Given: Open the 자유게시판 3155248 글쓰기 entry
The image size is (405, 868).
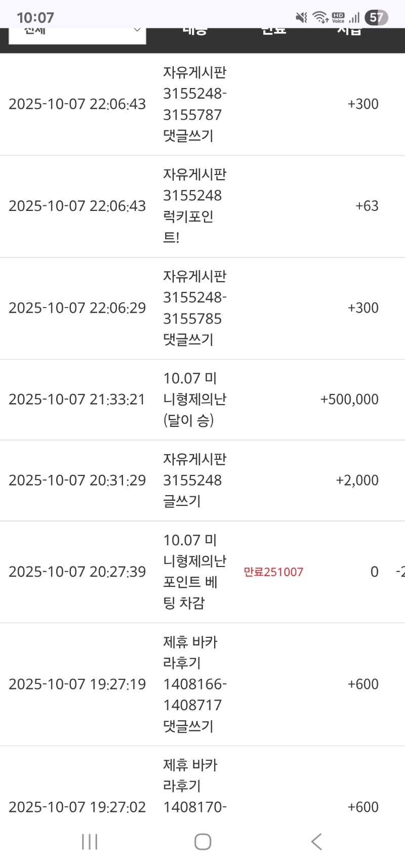Looking at the screenshot, I should click(194, 480).
